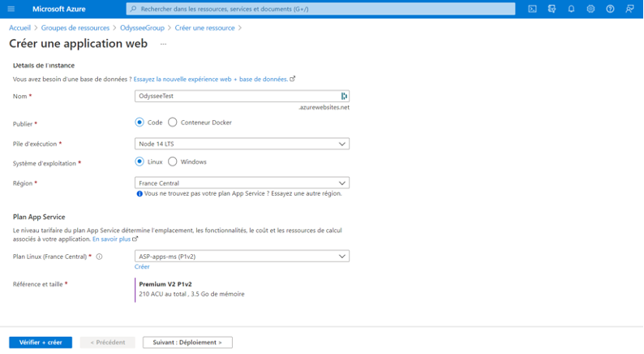Go to Créer une ressource breadcrumb
The width and height of the screenshot is (644, 354).
pyautogui.click(x=204, y=28)
